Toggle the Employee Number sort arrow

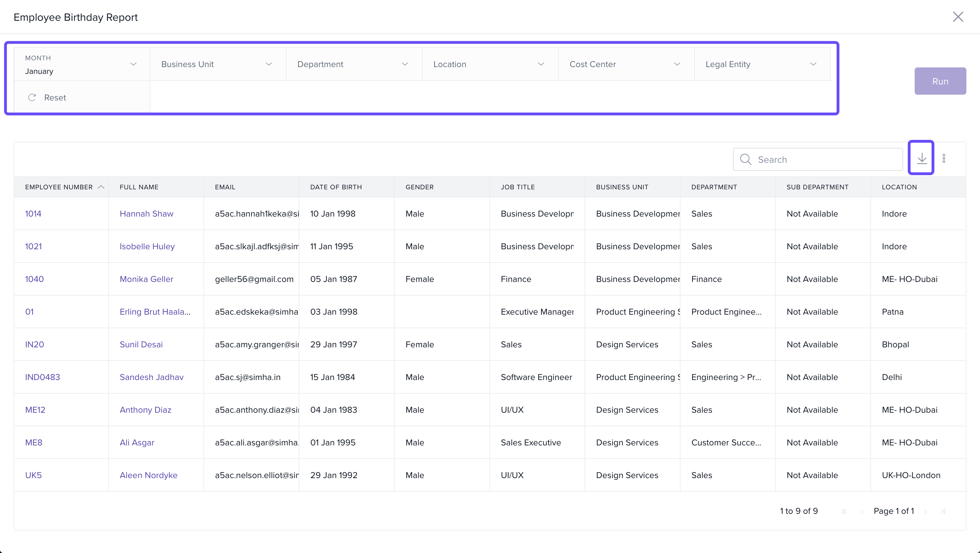click(x=101, y=187)
